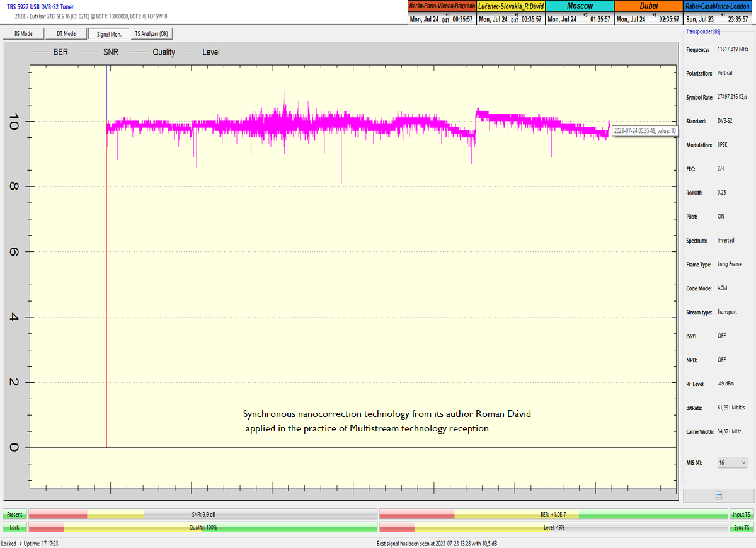Image resolution: width=756 pixels, height=548 pixels.
Task: Click the list icon button below MIS
Action: [719, 496]
